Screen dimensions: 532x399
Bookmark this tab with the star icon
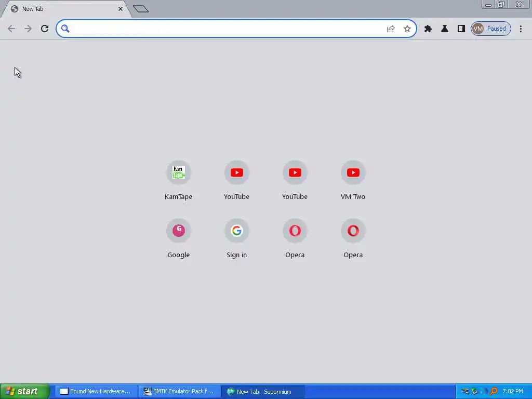coord(407,29)
